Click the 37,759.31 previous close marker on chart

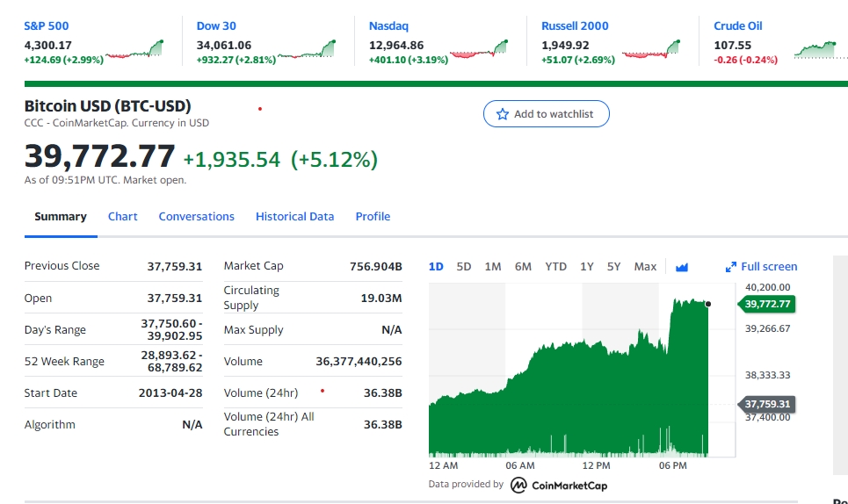[x=767, y=405]
